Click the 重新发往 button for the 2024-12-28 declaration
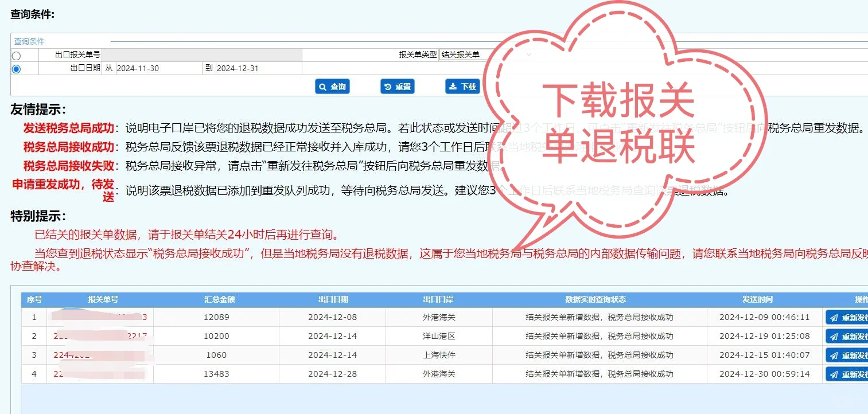The width and height of the screenshot is (868, 414). (849, 374)
